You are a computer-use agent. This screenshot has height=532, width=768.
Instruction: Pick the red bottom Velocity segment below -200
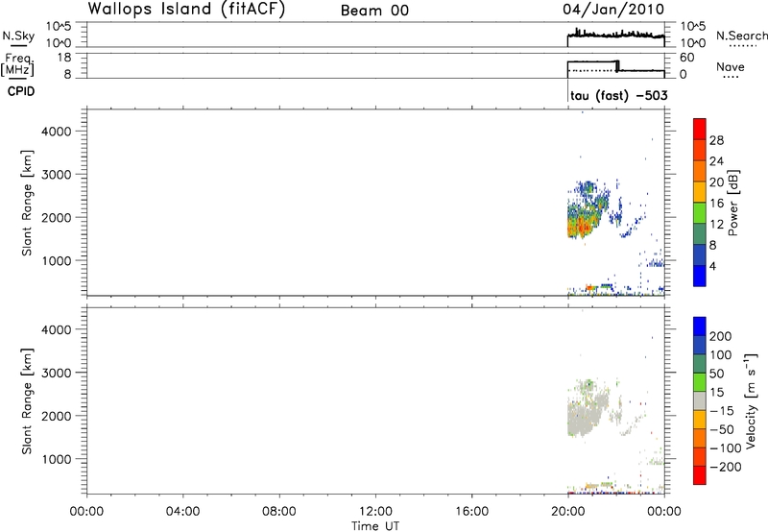(700, 475)
